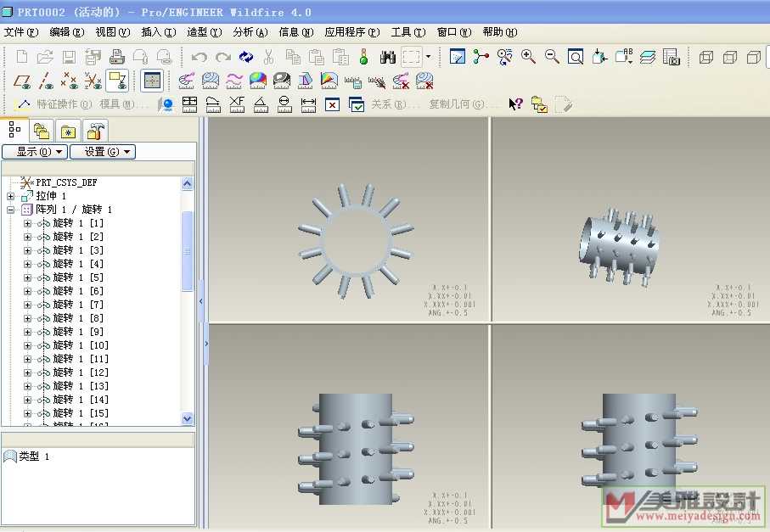Screen dimensions: 770x532
Task: Click the Zoom In magnifier icon
Action: point(528,57)
